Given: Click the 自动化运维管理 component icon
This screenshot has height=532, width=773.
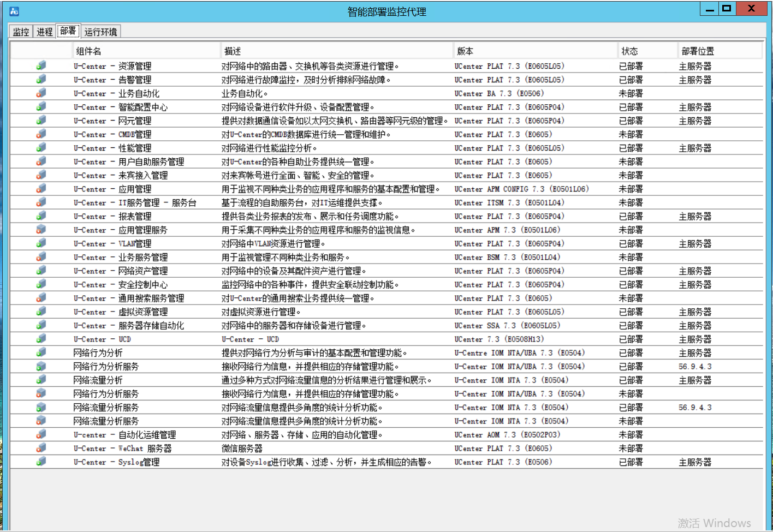Looking at the screenshot, I should tap(41, 434).
